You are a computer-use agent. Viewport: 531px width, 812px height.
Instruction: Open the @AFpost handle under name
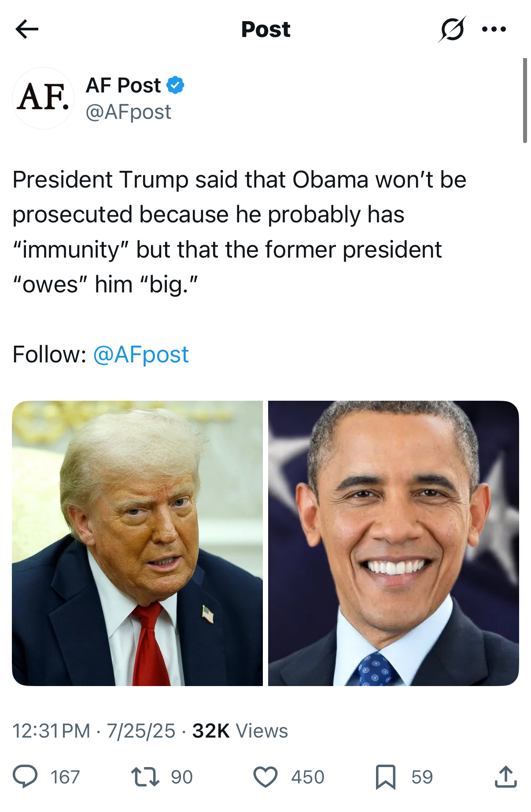(128, 112)
